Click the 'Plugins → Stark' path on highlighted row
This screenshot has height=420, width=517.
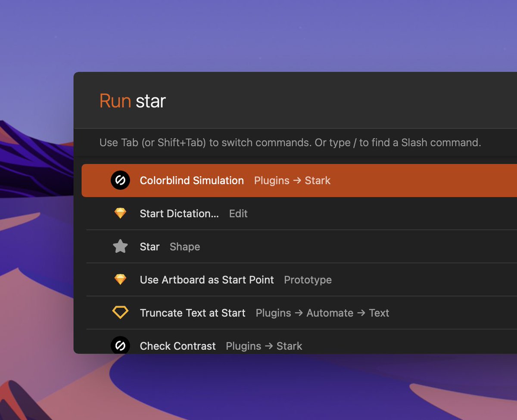pos(292,180)
